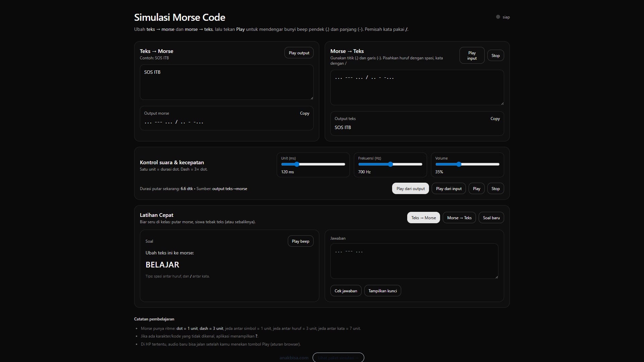
Task: Generate a new question with Soal baru
Action: 491,218
